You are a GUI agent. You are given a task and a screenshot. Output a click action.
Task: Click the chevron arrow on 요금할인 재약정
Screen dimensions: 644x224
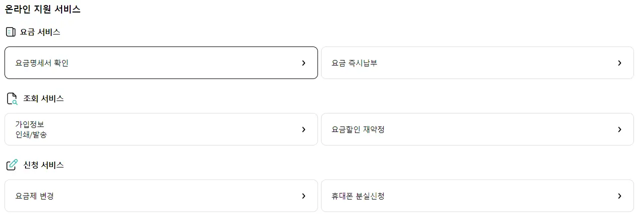tap(619, 129)
